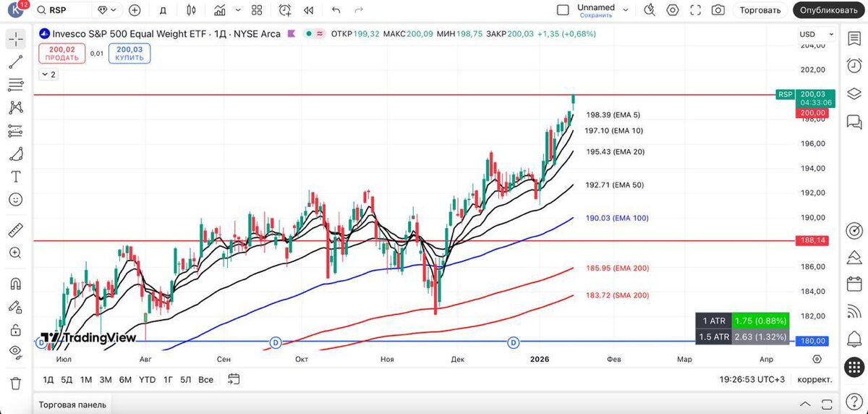868x414 pixels.
Task: Undo the last chart action
Action: tap(336, 10)
